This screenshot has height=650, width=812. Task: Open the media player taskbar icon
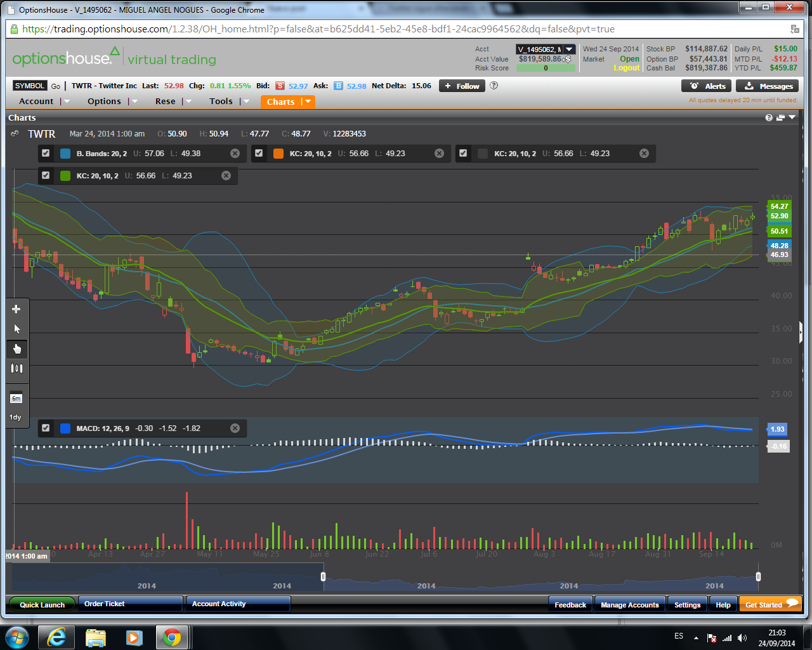point(134,637)
